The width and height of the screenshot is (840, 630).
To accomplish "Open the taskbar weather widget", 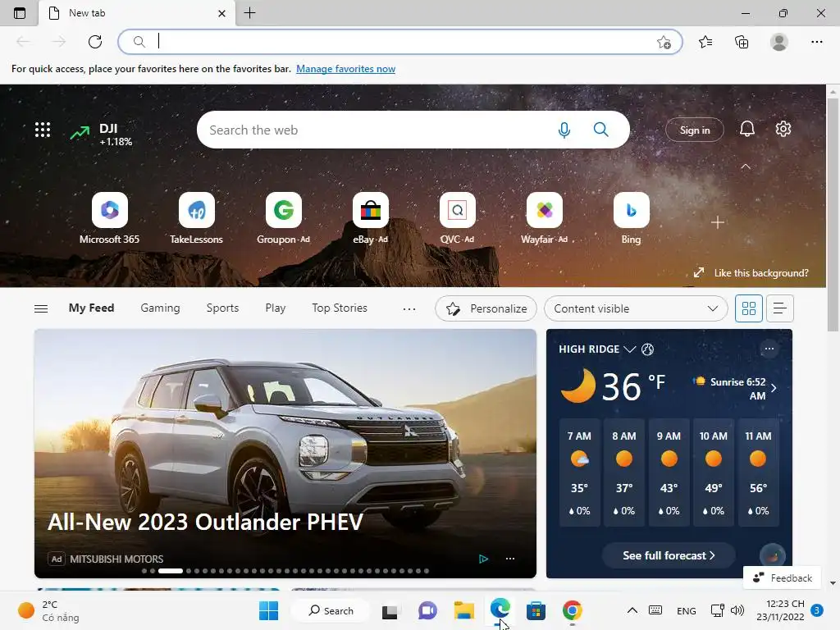I will (x=48, y=610).
